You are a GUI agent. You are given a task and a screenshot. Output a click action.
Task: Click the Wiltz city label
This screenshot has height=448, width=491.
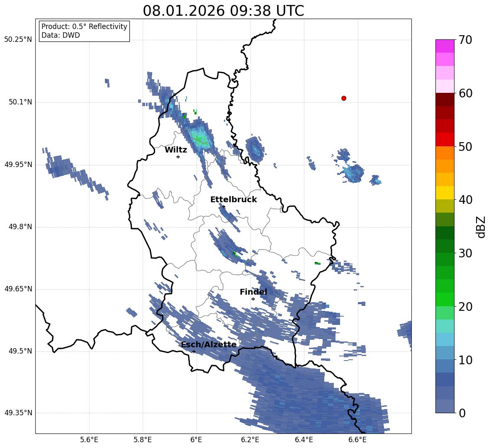coord(176,150)
